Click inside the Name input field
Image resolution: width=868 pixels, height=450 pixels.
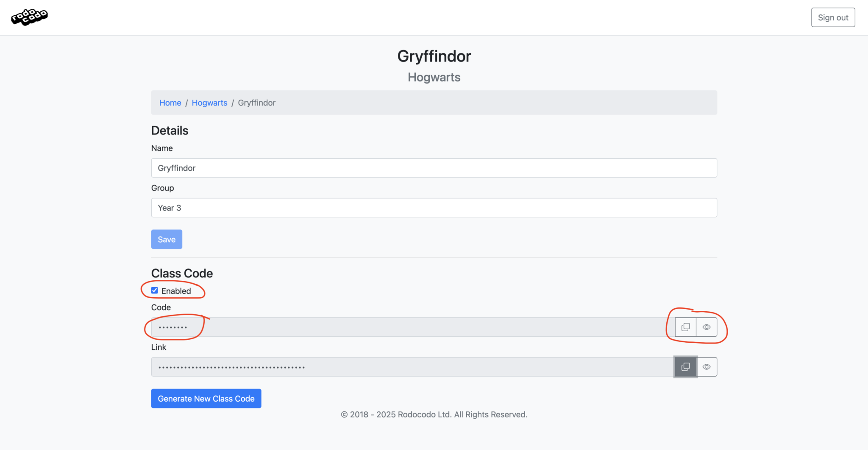pos(434,168)
